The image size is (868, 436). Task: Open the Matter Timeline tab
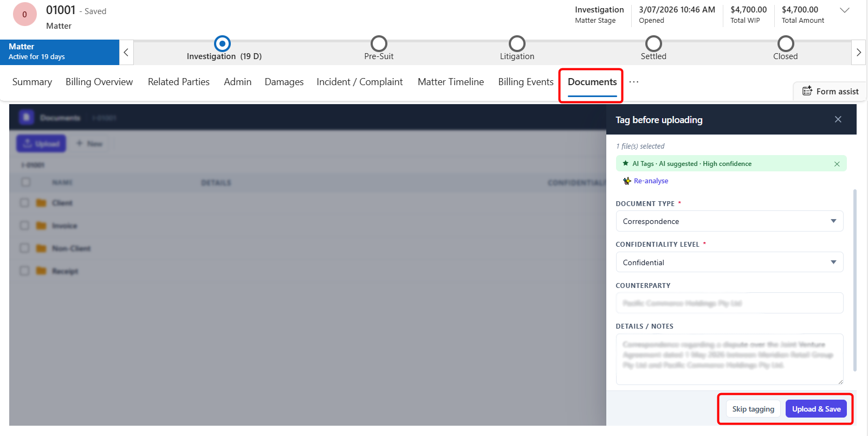point(451,82)
